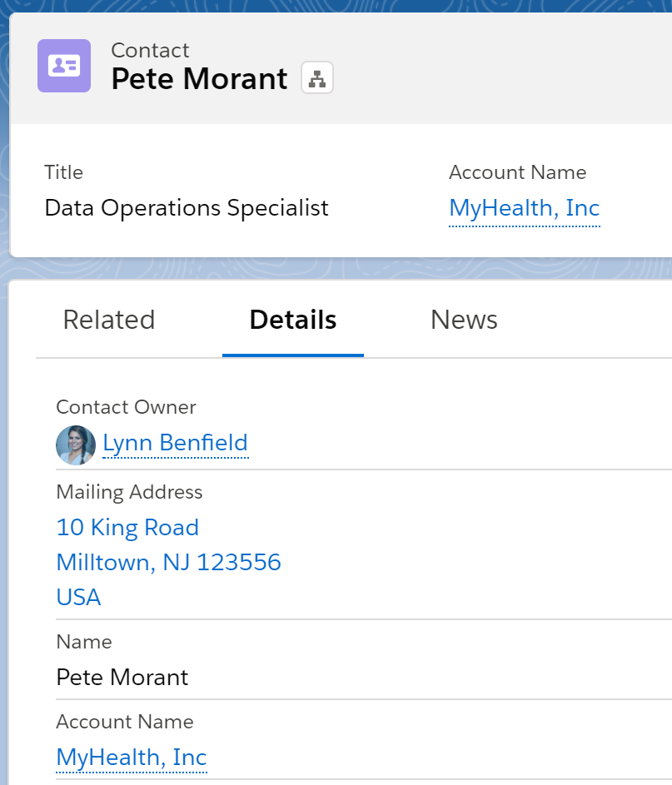Click the Mailing Address field label
This screenshot has width=672, height=785.
click(129, 492)
